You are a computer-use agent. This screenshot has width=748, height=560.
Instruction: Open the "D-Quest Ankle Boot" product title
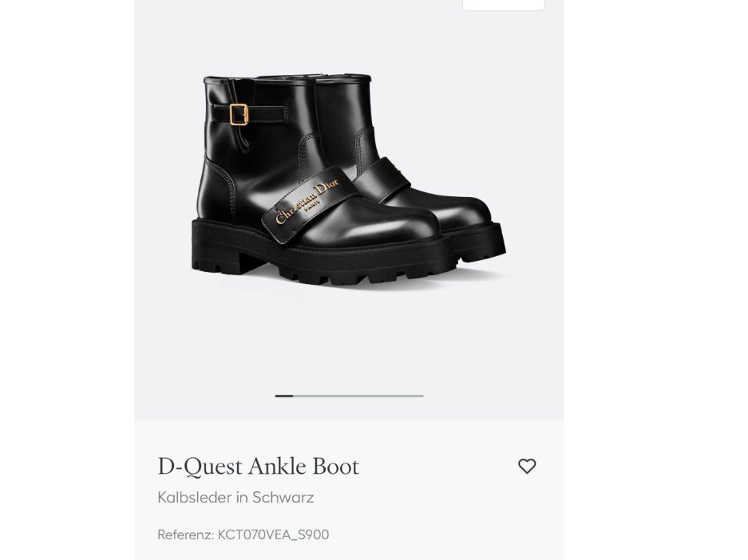click(258, 467)
